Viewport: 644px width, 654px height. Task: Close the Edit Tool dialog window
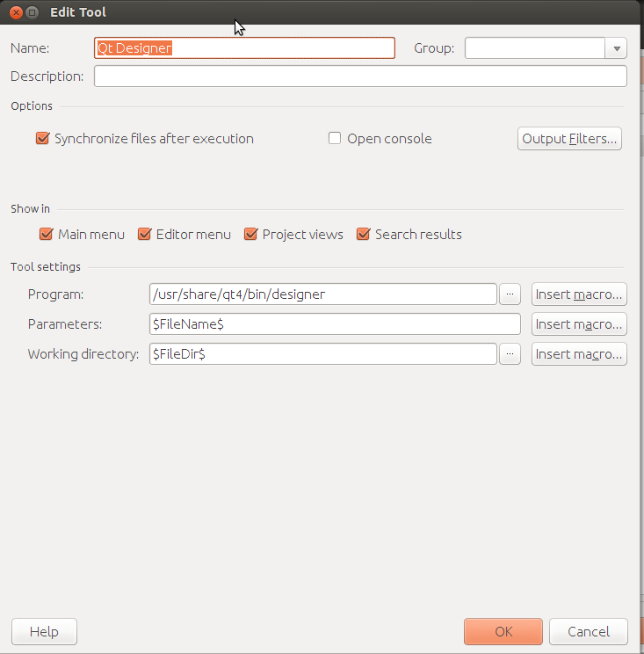pyautogui.click(x=16, y=13)
